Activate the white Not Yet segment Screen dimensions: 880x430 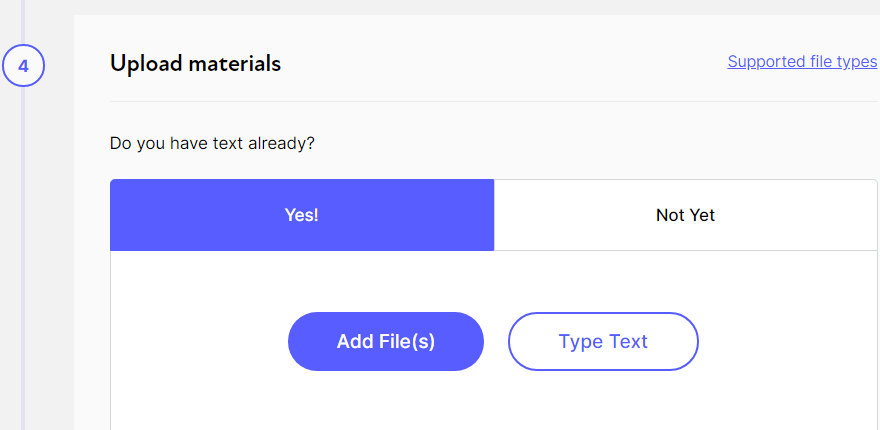point(685,215)
